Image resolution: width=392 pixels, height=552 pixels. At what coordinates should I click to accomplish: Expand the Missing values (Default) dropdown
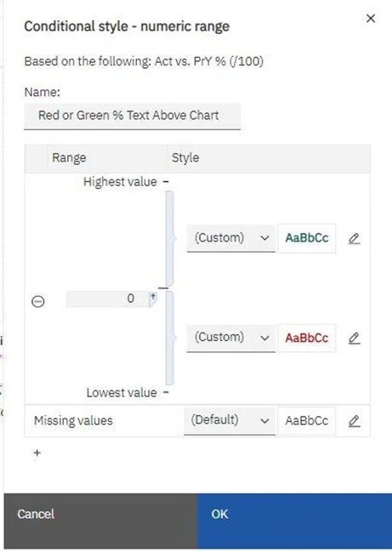pos(230,421)
